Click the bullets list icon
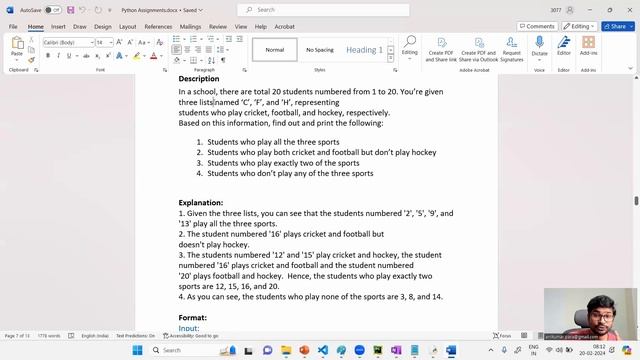Viewport: 640px width, 360px height. pos(176,39)
